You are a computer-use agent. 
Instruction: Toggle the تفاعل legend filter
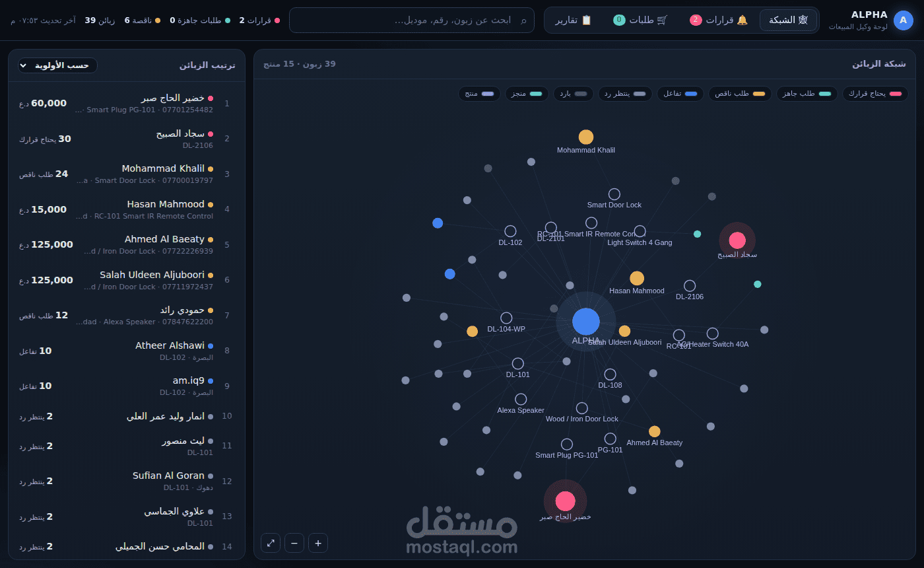(680, 94)
